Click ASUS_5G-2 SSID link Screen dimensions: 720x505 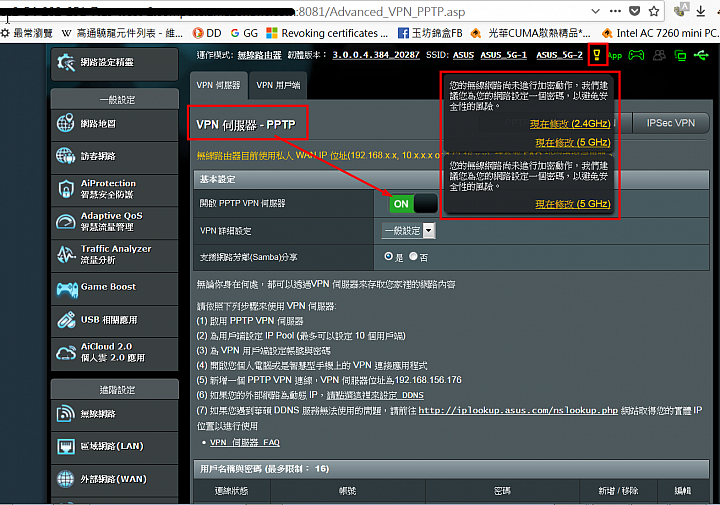[559, 55]
